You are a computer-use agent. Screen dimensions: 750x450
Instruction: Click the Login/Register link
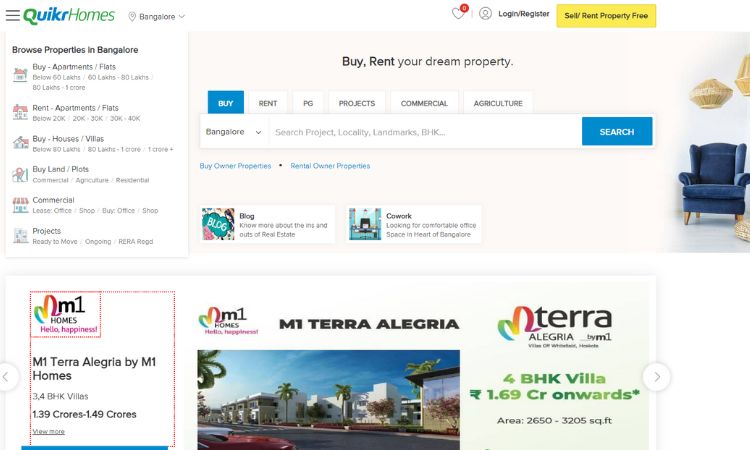point(524,14)
